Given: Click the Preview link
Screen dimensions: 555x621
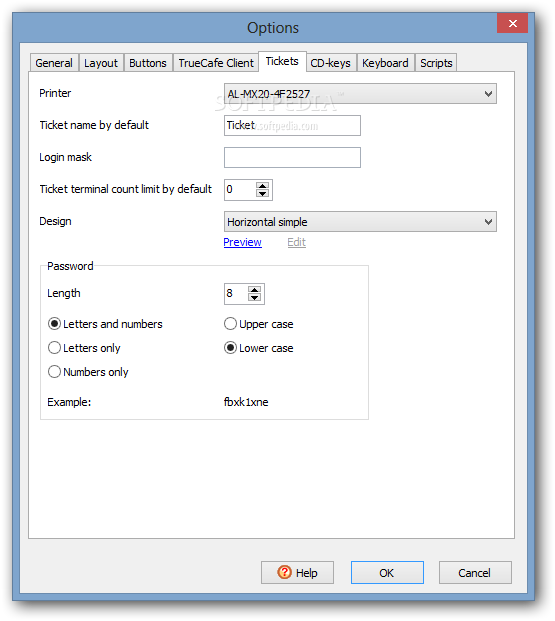Looking at the screenshot, I should coord(242,242).
